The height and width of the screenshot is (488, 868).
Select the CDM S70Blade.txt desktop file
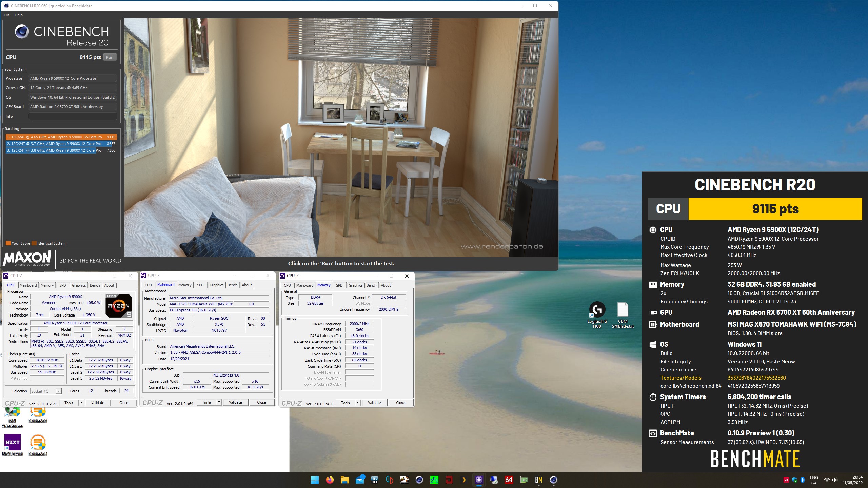623,315
